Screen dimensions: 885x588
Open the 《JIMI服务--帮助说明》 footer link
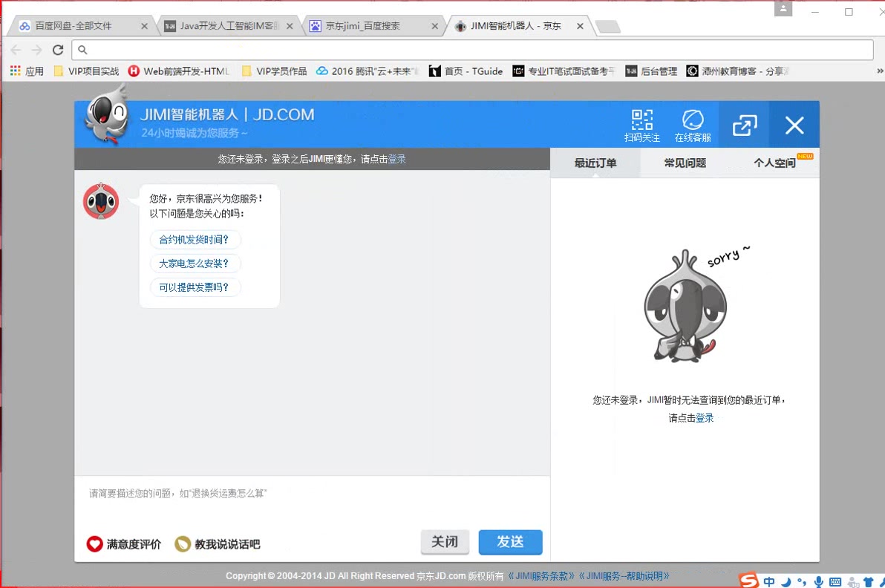(x=625, y=576)
